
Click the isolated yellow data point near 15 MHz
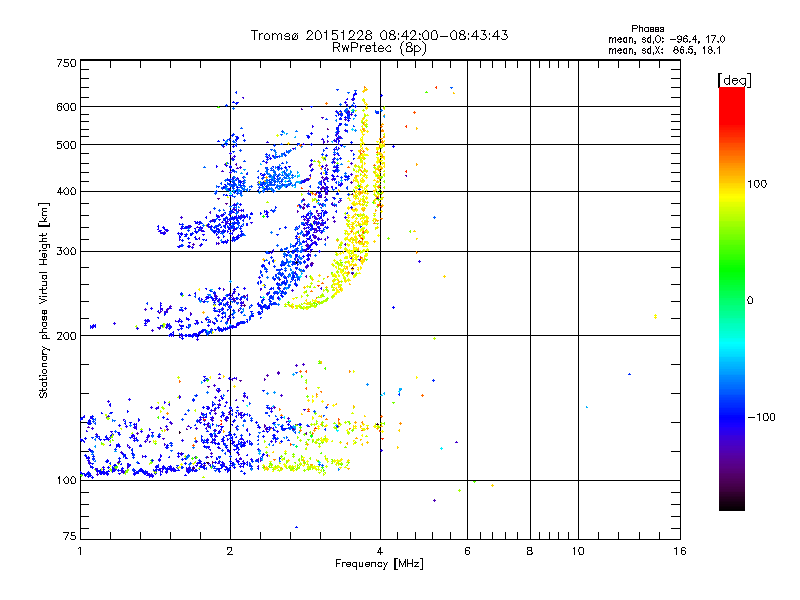(655, 317)
